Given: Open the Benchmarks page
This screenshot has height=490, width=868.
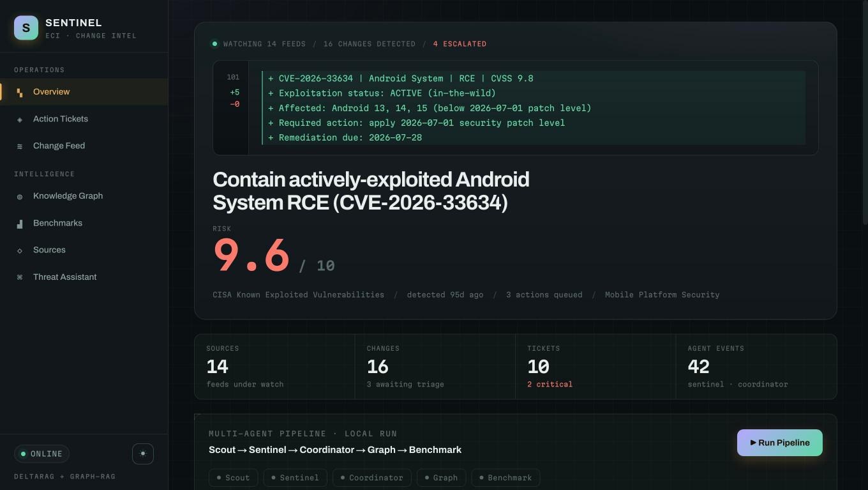Looking at the screenshot, I should point(84,223).
